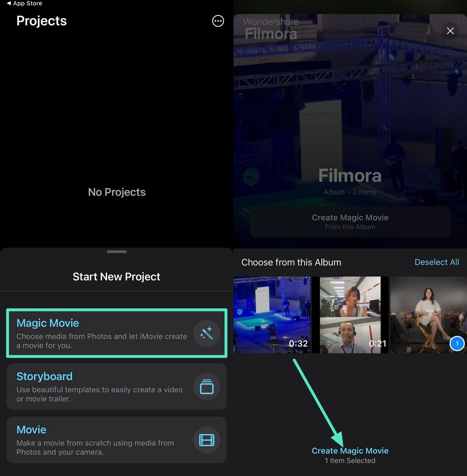Tap the Storyboard stacked cards icon

click(x=207, y=387)
